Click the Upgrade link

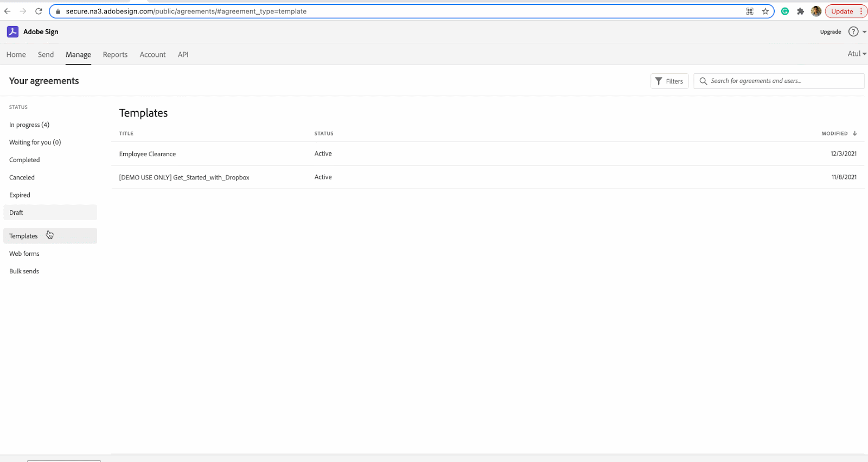point(831,32)
